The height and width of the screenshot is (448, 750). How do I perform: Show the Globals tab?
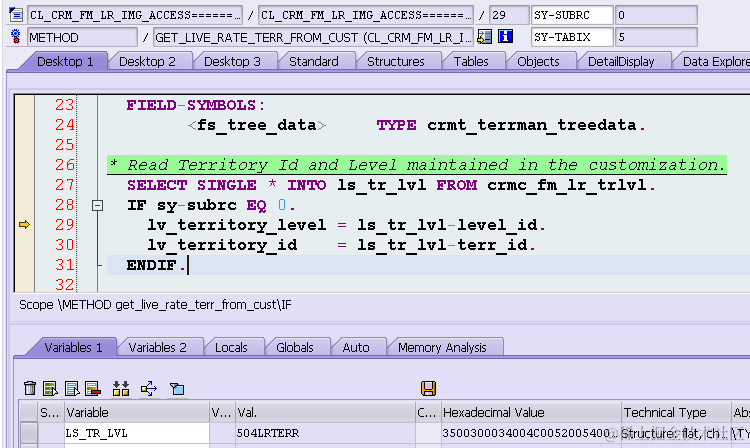(x=295, y=348)
